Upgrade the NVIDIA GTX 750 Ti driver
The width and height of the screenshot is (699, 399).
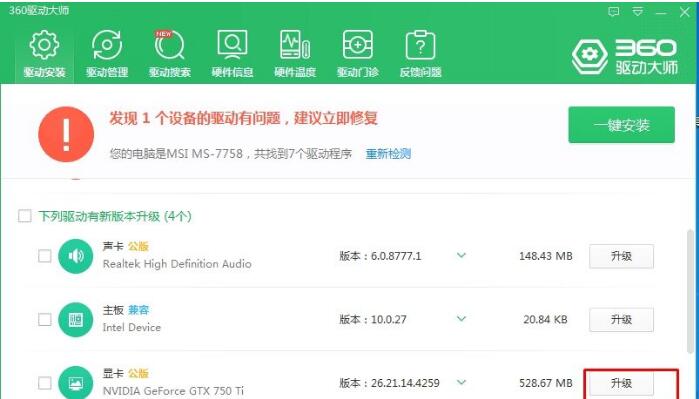point(621,383)
